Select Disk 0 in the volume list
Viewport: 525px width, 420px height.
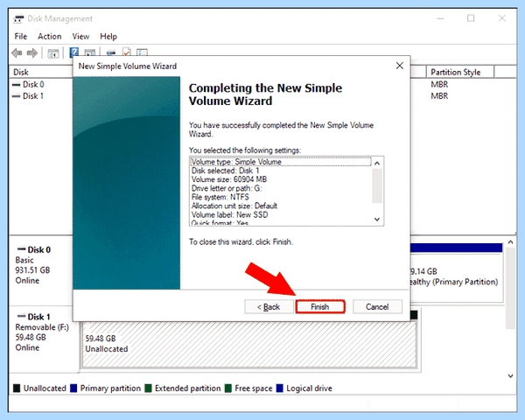click(28, 84)
